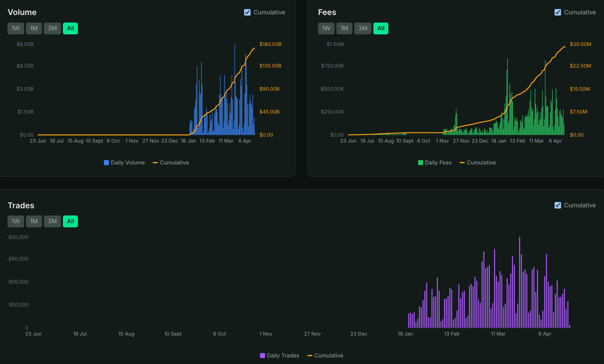Select 3M range in Trades chart
This screenshot has height=364, width=604.
pyautogui.click(x=52, y=221)
